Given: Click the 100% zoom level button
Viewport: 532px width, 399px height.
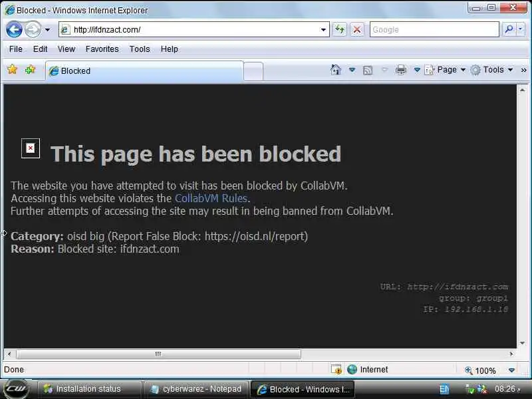Looking at the screenshot, I should [x=480, y=370].
